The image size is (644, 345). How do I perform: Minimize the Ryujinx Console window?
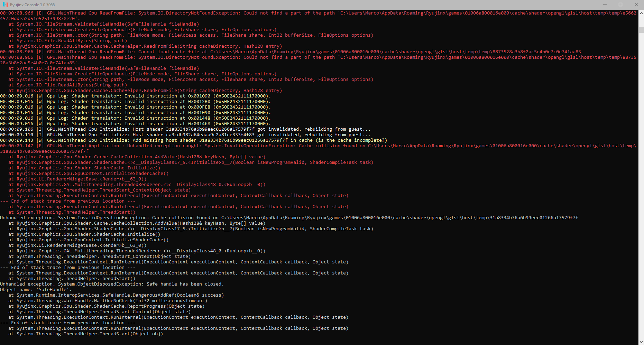tap(605, 5)
